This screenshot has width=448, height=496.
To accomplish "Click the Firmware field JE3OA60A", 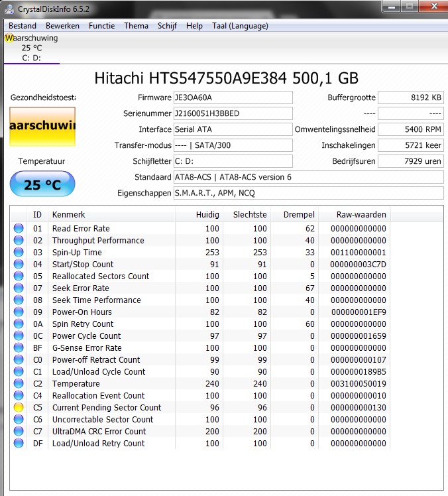I will click(233, 97).
